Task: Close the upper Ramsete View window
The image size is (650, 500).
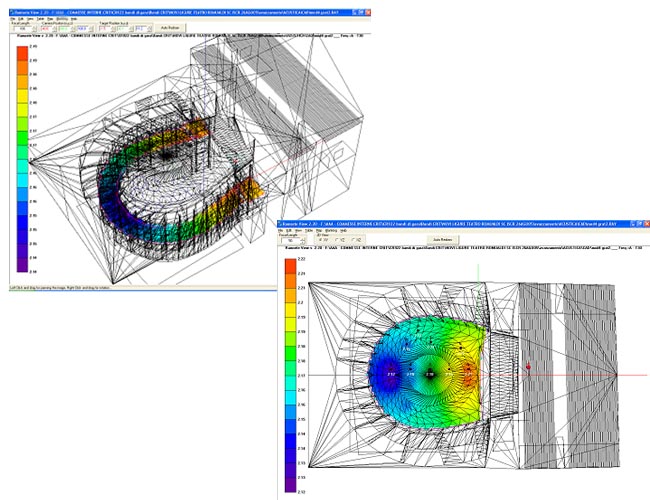Action: 368,13
